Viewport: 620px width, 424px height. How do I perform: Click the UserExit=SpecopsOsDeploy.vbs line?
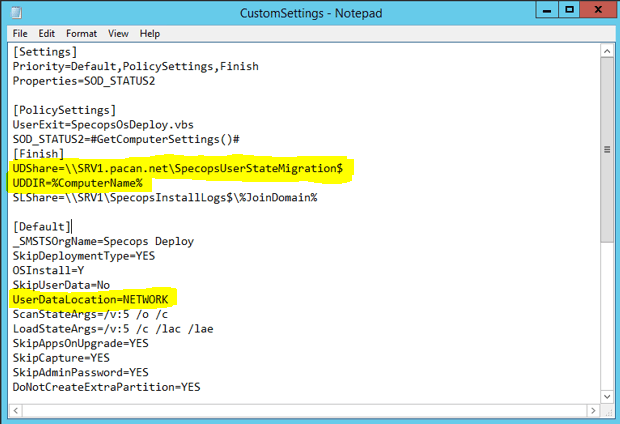tap(103, 125)
